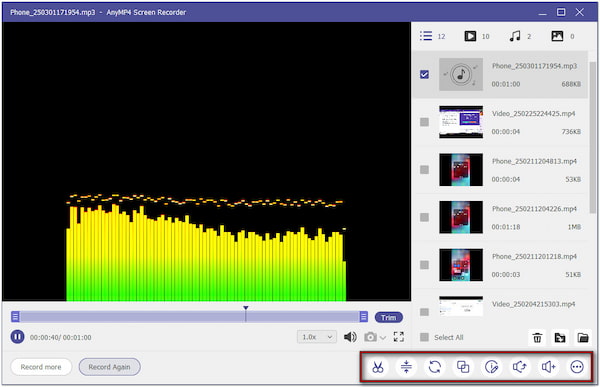
Task: Open the Advanced Trimmer scissors tool
Action: [x=378, y=367]
